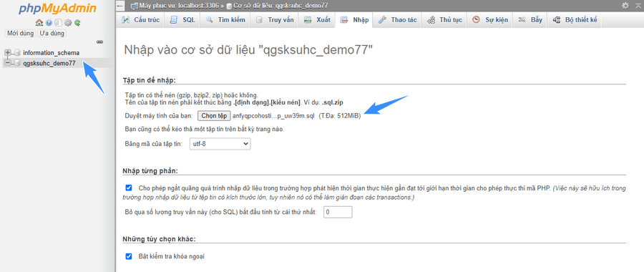Click selected file name 'anfyqpcohosti...p_uw39m.sql'
This screenshot has width=644, height=272.
coord(273,116)
